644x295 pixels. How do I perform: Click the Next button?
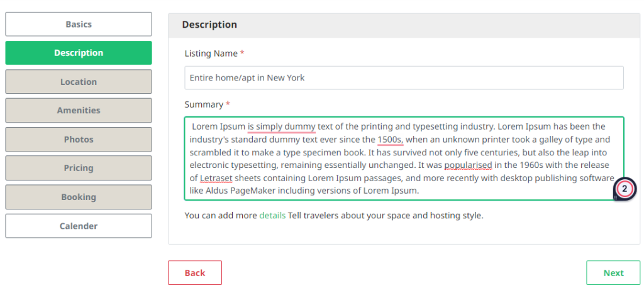pyautogui.click(x=613, y=273)
